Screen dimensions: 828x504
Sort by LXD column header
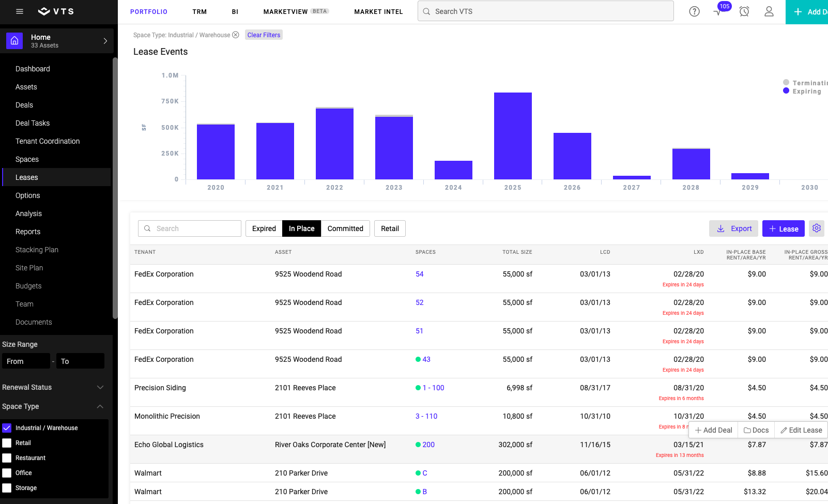698,252
